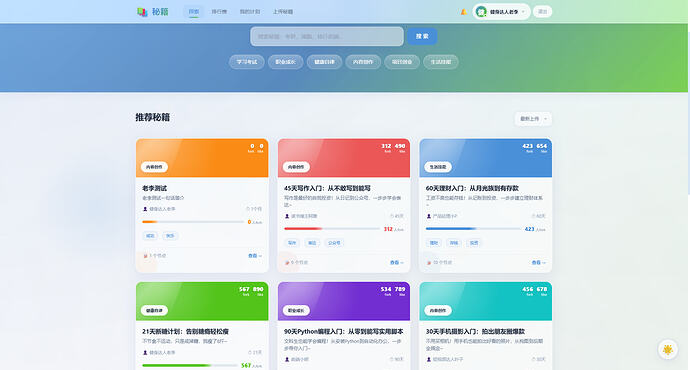
Task: Open 90天Python编程入门 card title
Action: coord(344,332)
